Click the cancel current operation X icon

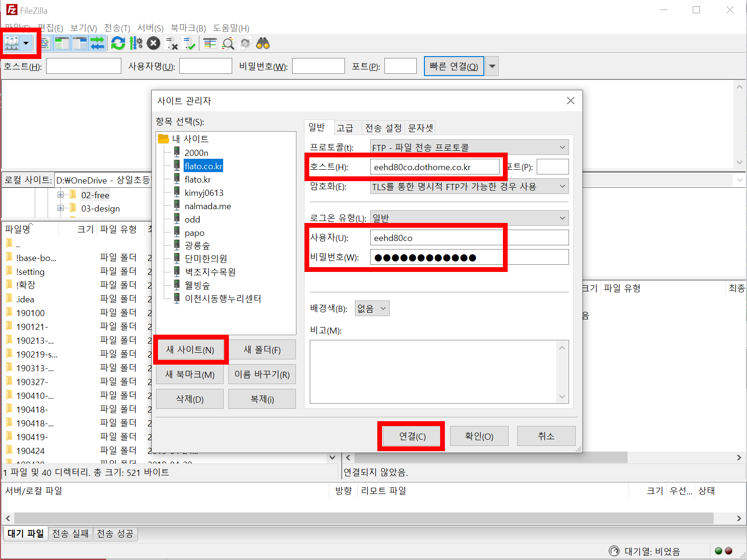153,43
